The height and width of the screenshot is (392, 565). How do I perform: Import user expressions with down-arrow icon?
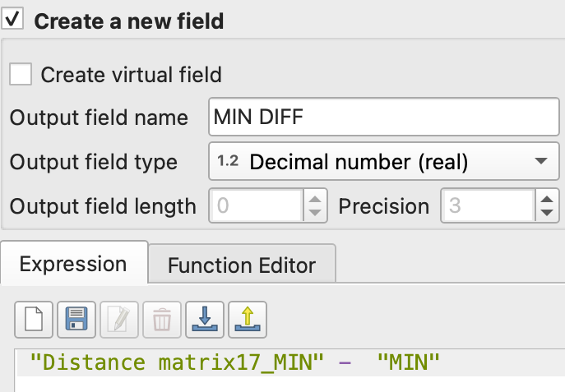[205, 316]
